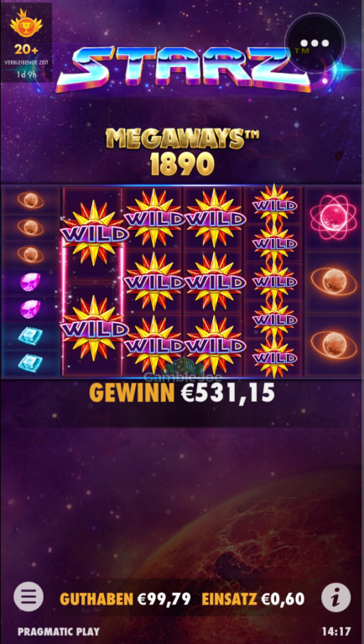This screenshot has height=644, width=364.
Task: Click the pink atom planet symbol
Action: point(334,217)
